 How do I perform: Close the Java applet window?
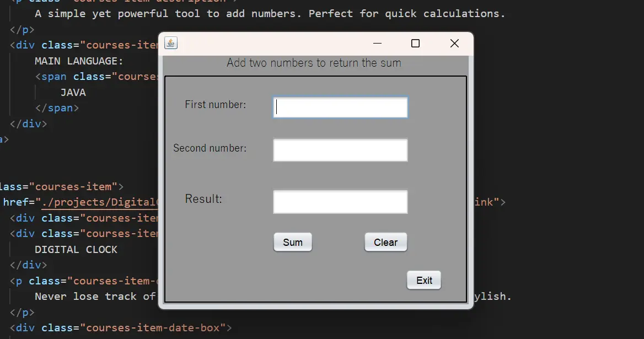pos(454,42)
